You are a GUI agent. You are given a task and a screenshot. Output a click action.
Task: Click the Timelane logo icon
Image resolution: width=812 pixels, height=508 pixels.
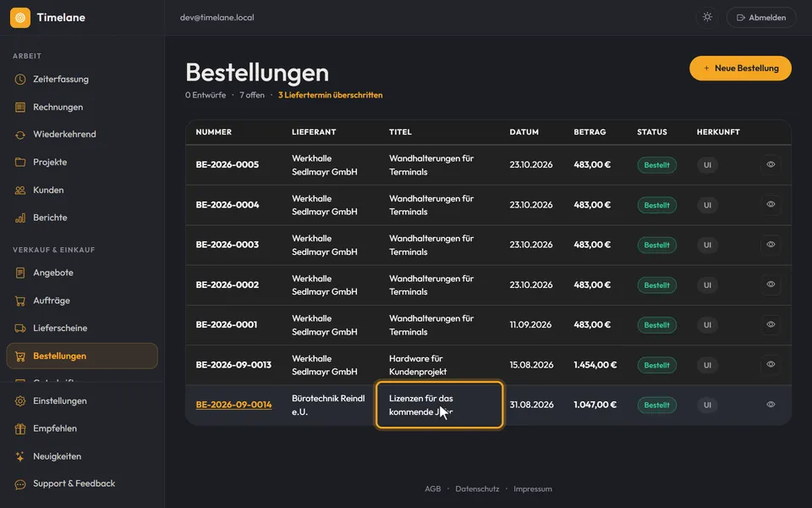[20, 18]
